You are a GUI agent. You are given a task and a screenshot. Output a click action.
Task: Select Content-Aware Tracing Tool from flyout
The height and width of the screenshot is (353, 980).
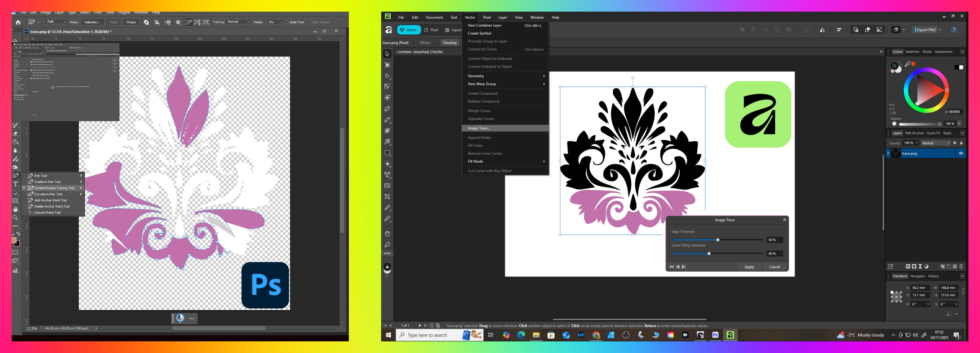click(x=54, y=188)
